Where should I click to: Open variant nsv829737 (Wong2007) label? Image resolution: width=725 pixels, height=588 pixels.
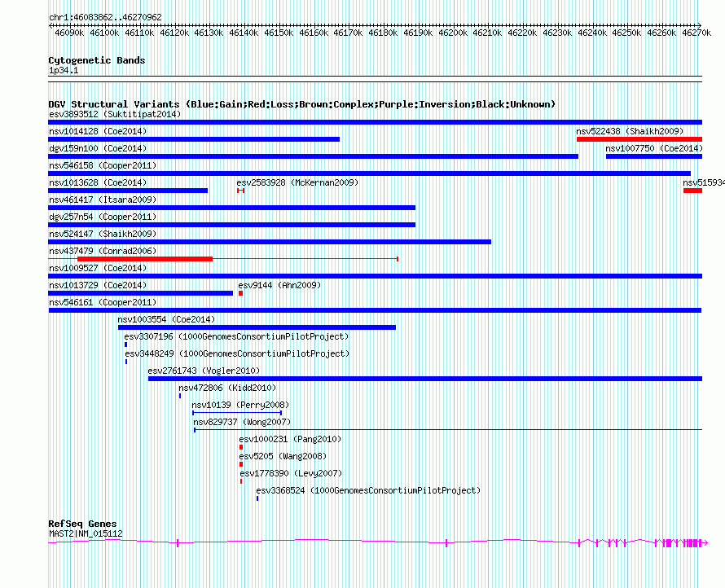click(242, 422)
